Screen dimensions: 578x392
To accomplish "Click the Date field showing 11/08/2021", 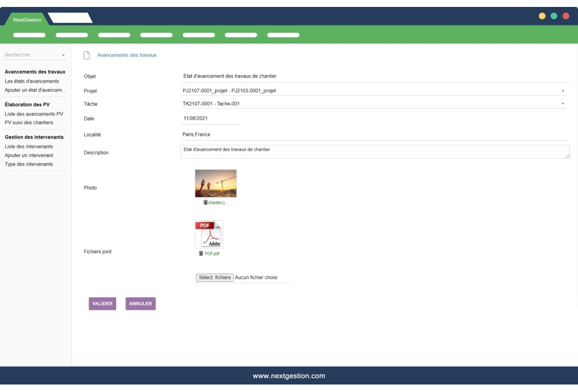I will (210, 118).
